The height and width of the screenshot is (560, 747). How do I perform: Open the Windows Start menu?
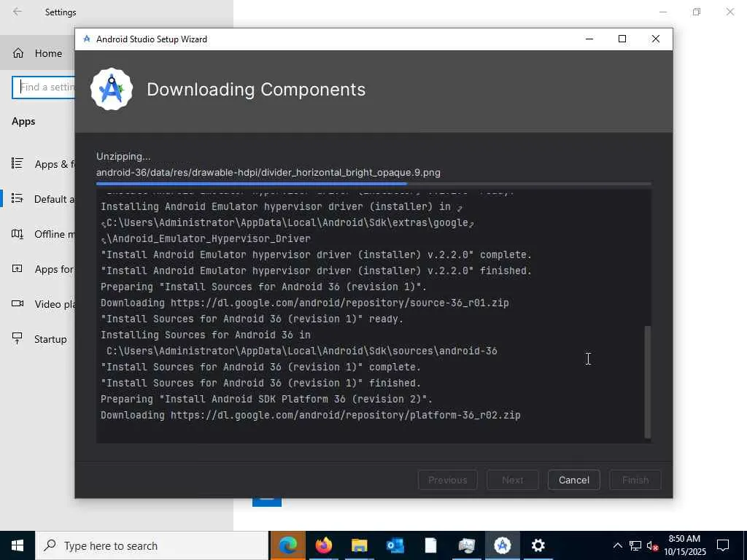(x=18, y=545)
